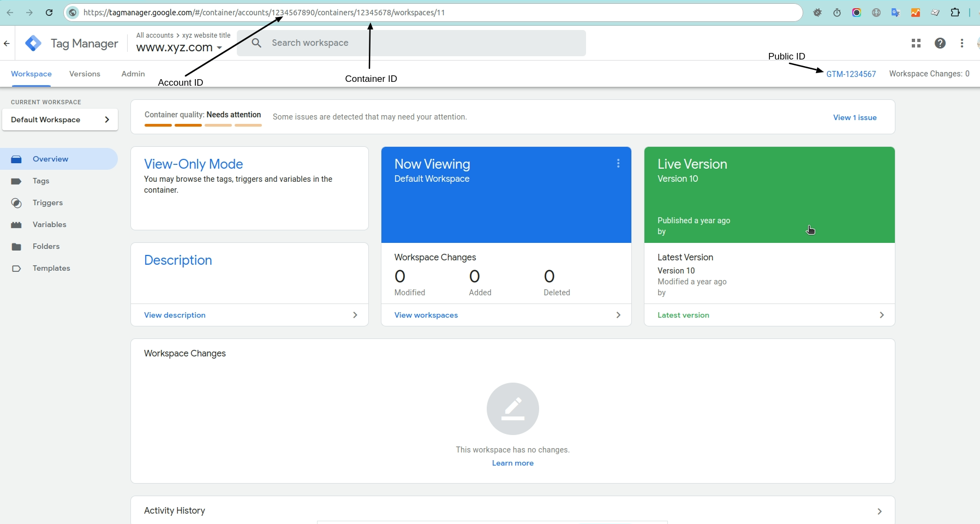980x524 pixels.
Task: Open the Google apps grid icon
Action: pyautogui.click(x=916, y=43)
